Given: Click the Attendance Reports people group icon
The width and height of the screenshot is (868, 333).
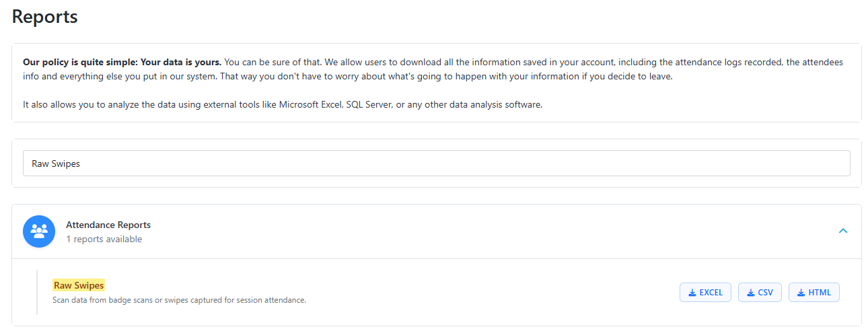Looking at the screenshot, I should (39, 231).
